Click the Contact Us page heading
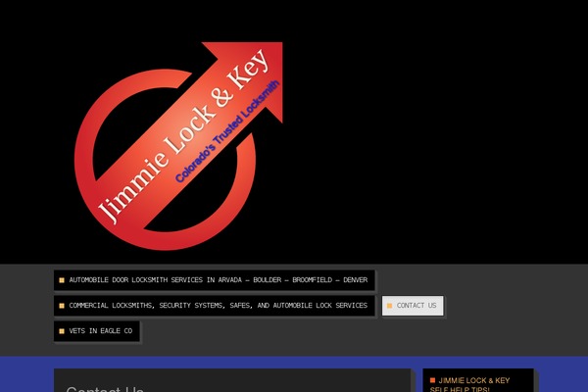588x392 pixels. point(105,389)
